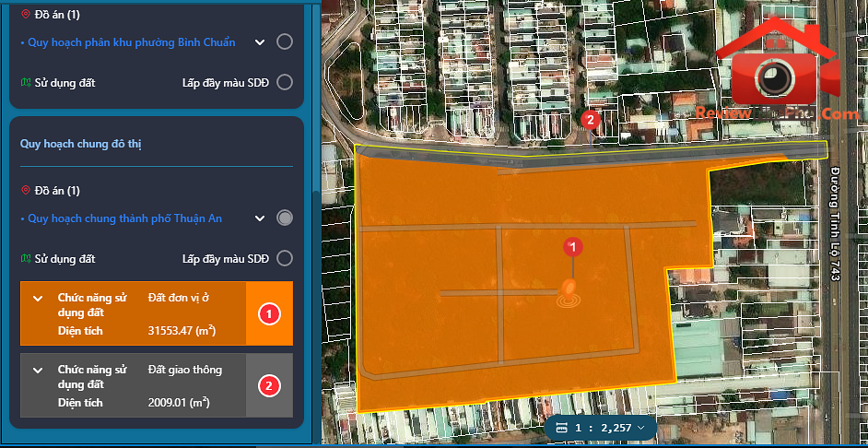Toggle upper Lấp đầy màu SDĐ radio
This screenshot has width=868, height=448.
tap(285, 83)
